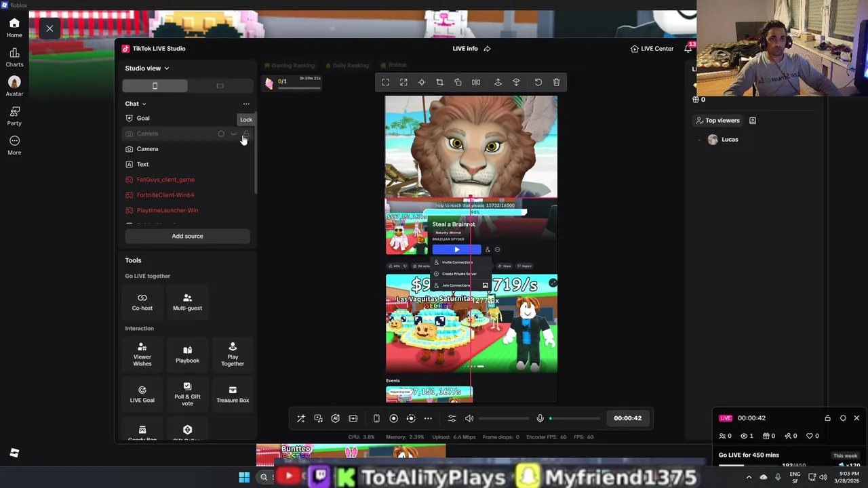Select the Crop tool
Image resolution: width=868 pixels, height=488 pixels.
(439, 83)
